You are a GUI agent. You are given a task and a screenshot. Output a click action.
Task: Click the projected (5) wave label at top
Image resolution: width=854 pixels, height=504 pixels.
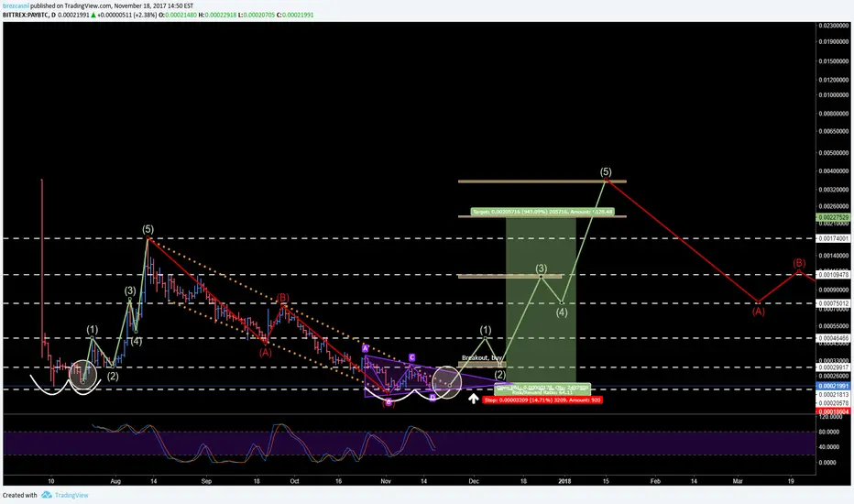(x=606, y=171)
